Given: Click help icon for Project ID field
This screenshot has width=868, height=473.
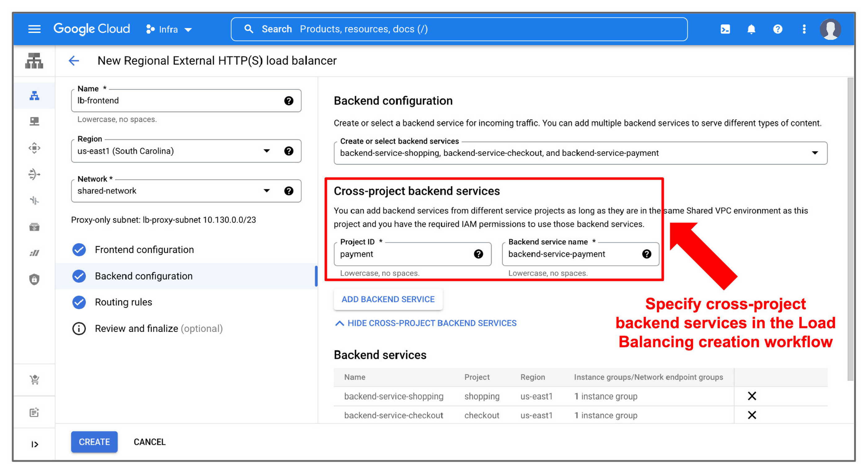Looking at the screenshot, I should [478, 254].
